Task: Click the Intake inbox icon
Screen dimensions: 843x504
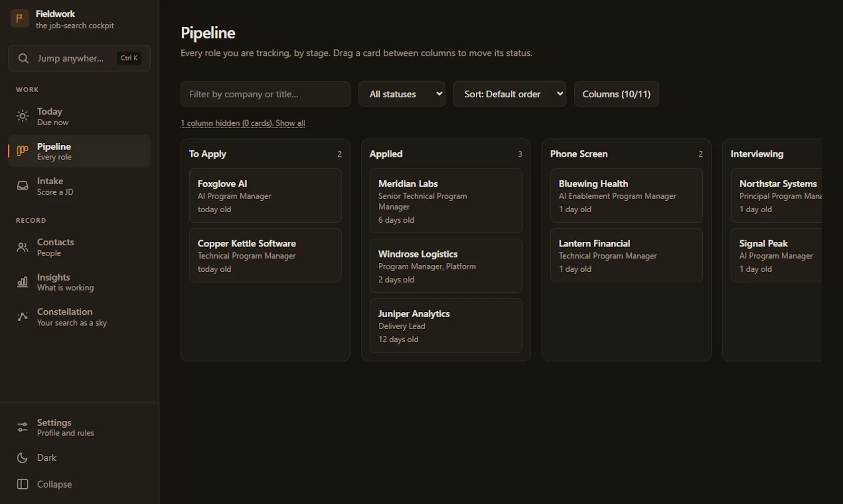Action: [22, 186]
